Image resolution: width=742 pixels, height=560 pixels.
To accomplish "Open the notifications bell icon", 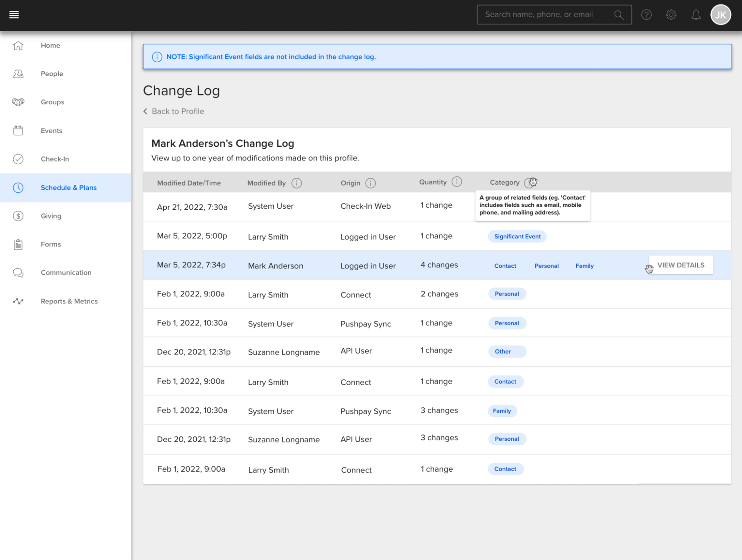I will tap(696, 15).
